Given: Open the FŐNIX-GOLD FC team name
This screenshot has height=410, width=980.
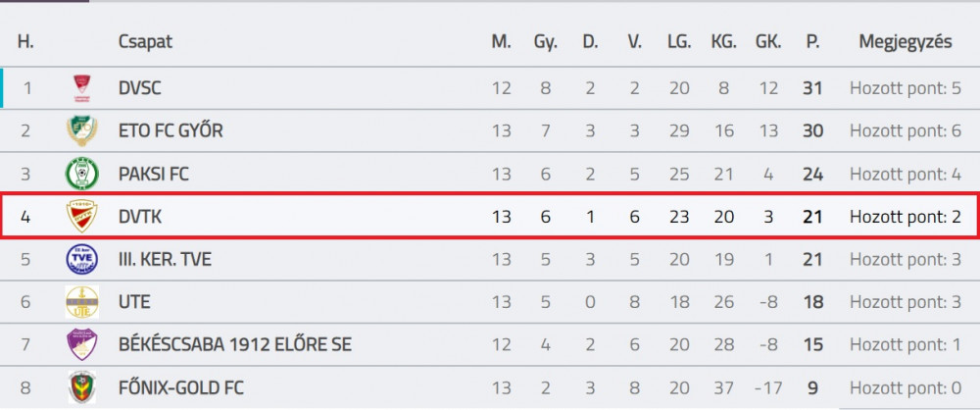Looking at the screenshot, I should [x=180, y=387].
